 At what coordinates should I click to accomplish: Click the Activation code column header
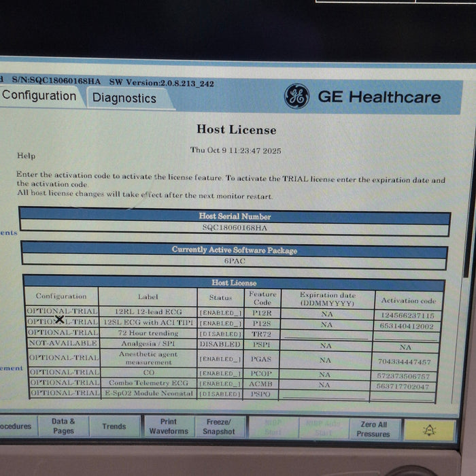click(409, 301)
